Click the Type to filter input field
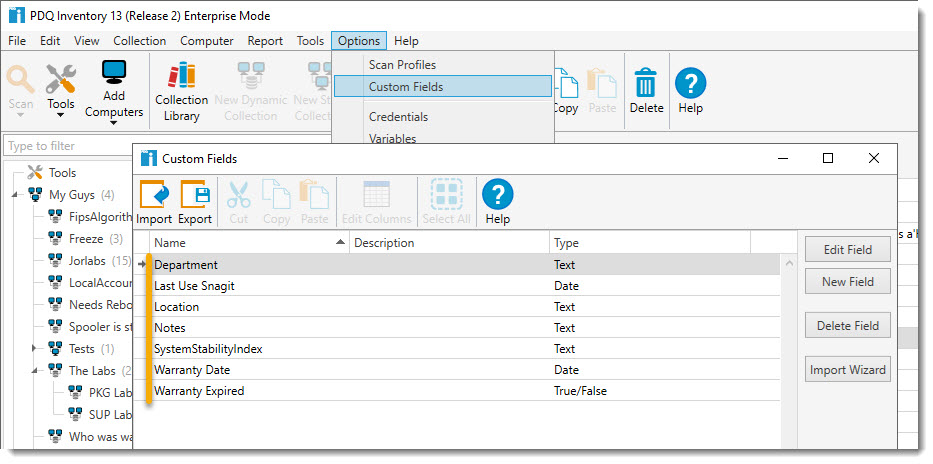The width and height of the screenshot is (933, 464). pos(168,146)
